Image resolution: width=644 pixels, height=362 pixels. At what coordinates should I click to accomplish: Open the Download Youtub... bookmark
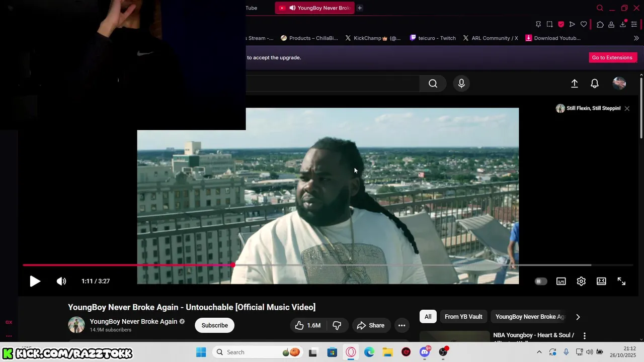(553, 38)
